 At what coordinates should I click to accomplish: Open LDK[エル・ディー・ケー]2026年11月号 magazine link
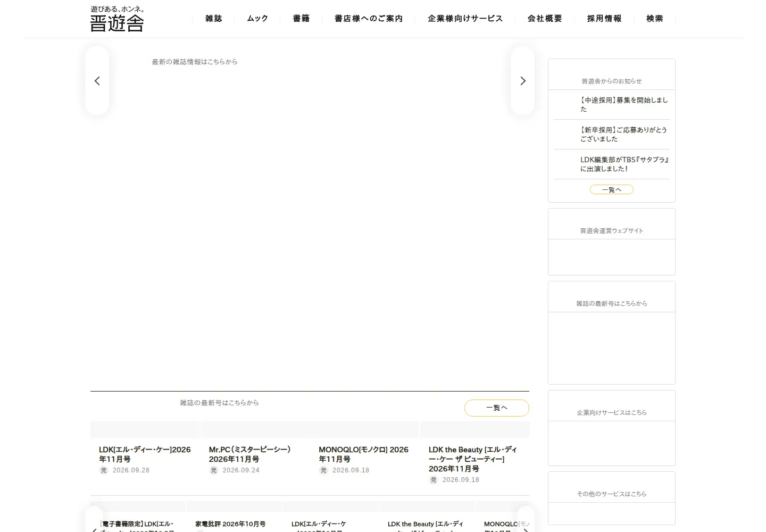coord(145,454)
